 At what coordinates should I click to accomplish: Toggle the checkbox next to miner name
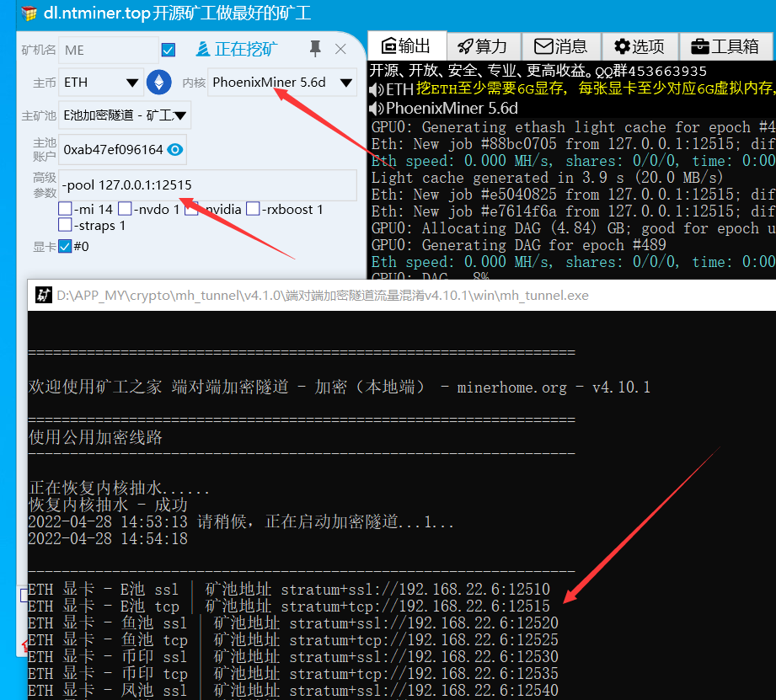click(169, 50)
